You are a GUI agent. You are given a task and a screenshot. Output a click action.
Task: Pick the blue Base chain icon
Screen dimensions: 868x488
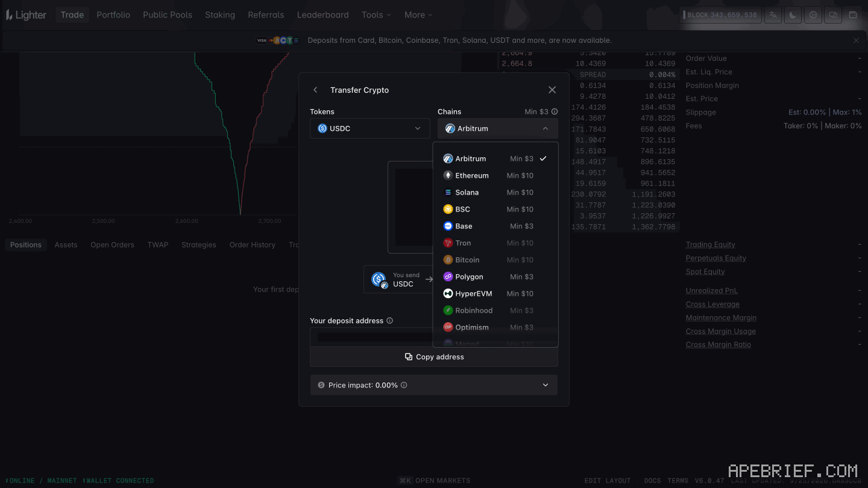[448, 226]
